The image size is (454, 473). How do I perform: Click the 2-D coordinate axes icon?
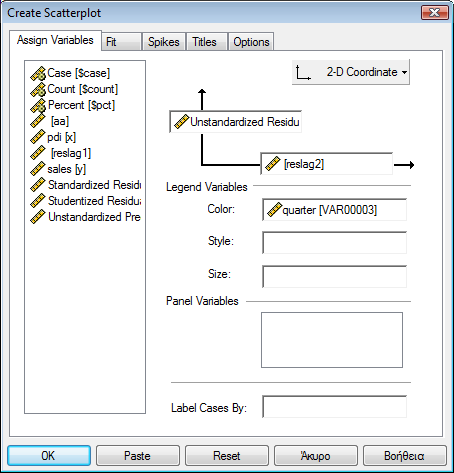303,72
